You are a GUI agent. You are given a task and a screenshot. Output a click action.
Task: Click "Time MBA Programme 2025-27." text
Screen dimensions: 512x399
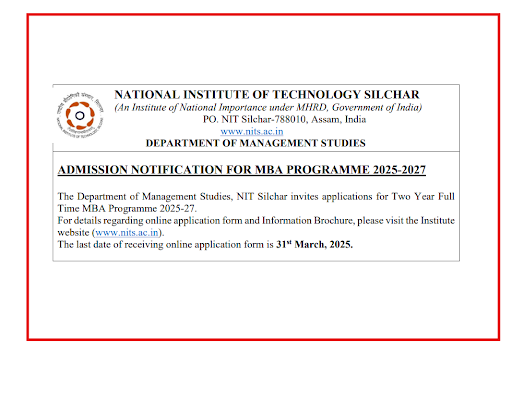(x=127, y=209)
